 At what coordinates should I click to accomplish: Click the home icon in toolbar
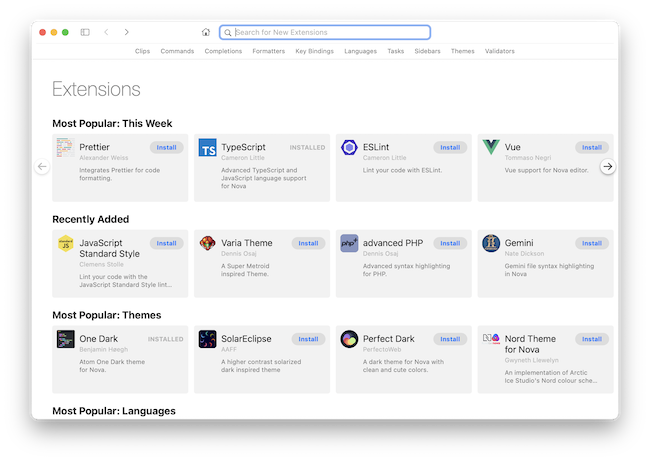(x=206, y=32)
